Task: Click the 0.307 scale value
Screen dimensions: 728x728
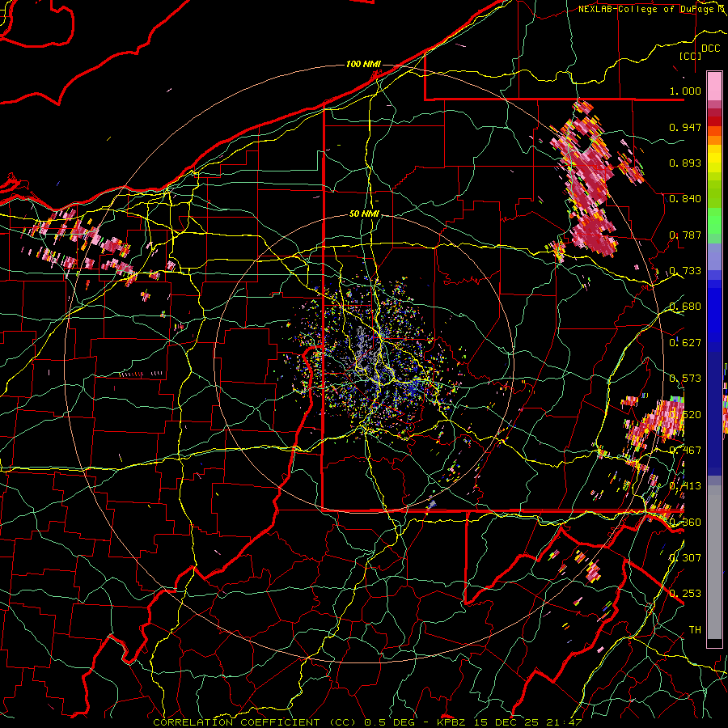Action: click(x=685, y=558)
